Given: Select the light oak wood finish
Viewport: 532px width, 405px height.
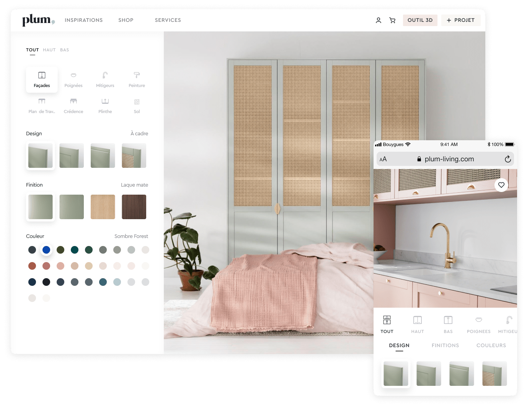Looking at the screenshot, I should pyautogui.click(x=103, y=207).
